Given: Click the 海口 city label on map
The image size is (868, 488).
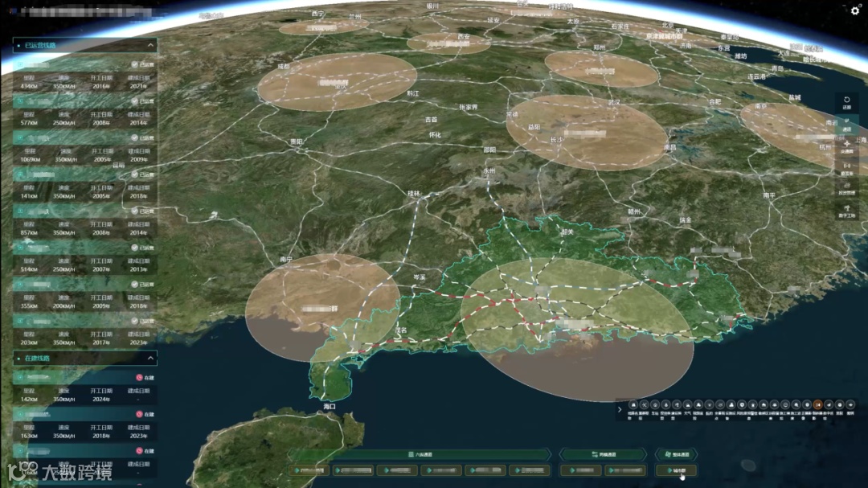Looking at the screenshot, I should point(330,406).
